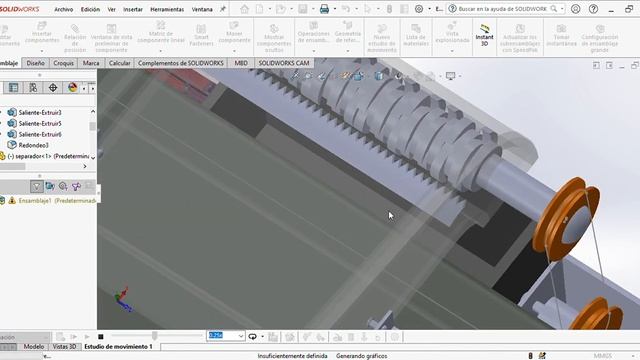Click the filter selected items icon with magnifier
The width and height of the screenshot is (640, 360).
(x=63, y=187)
